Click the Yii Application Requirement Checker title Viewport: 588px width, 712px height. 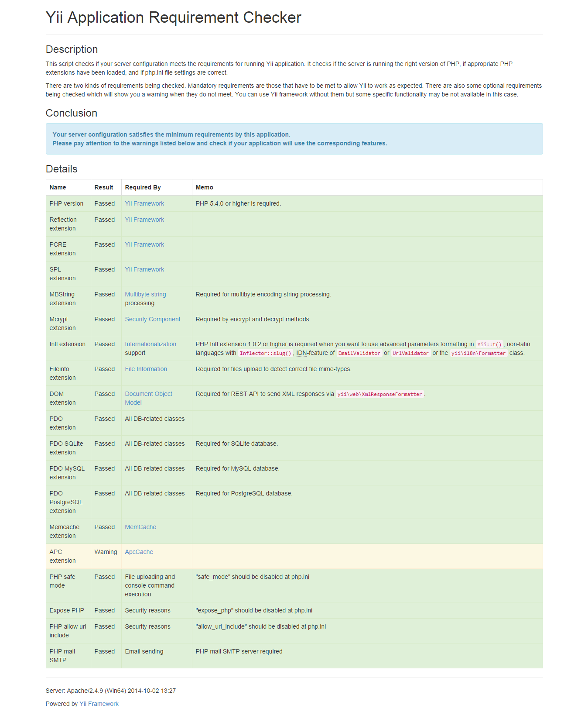[x=174, y=17]
